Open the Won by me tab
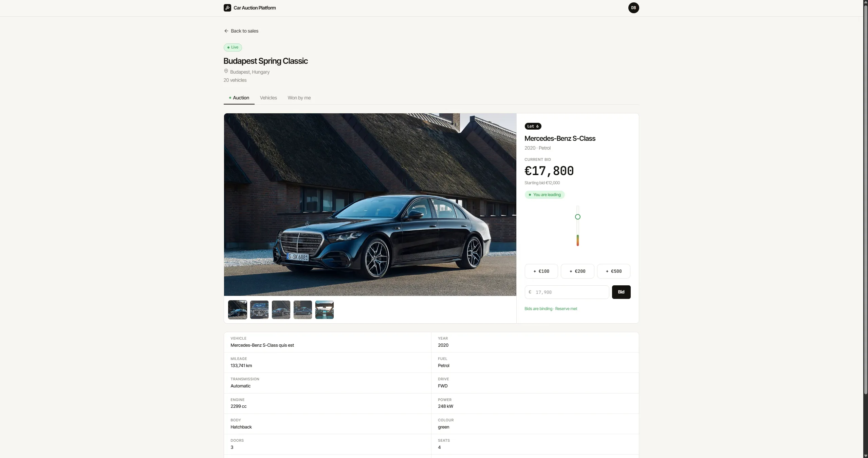The image size is (868, 458). click(x=299, y=98)
